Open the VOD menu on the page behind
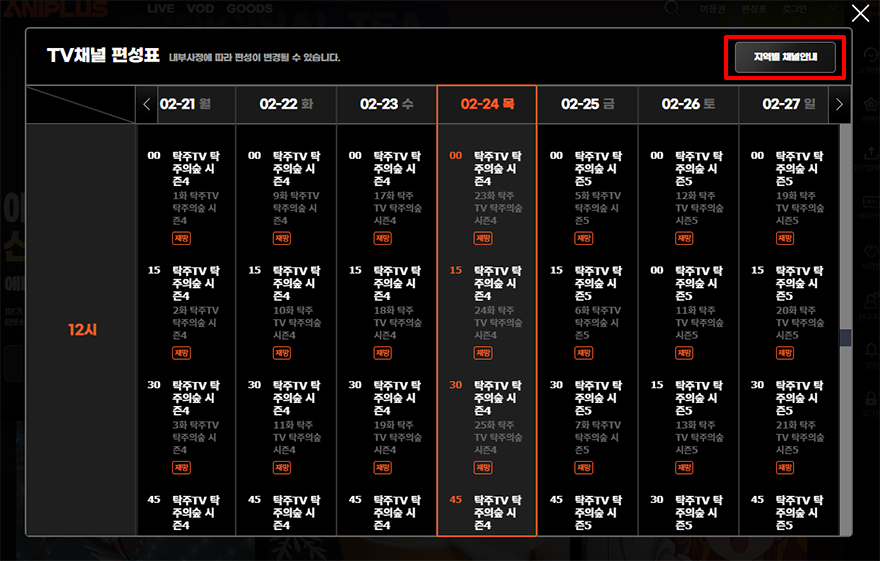 click(200, 8)
